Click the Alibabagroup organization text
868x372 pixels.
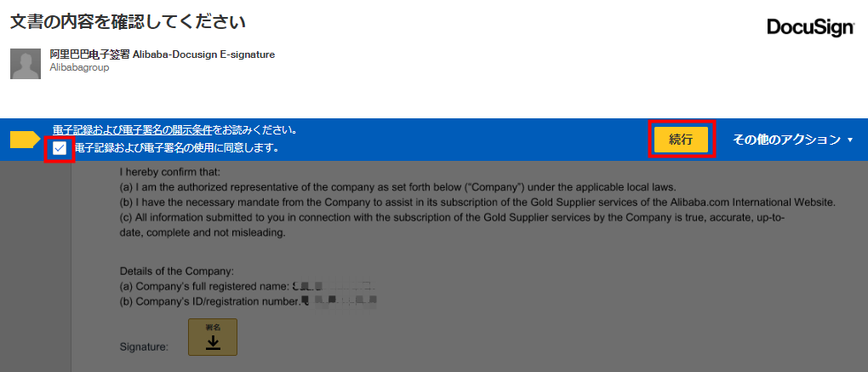(79, 67)
